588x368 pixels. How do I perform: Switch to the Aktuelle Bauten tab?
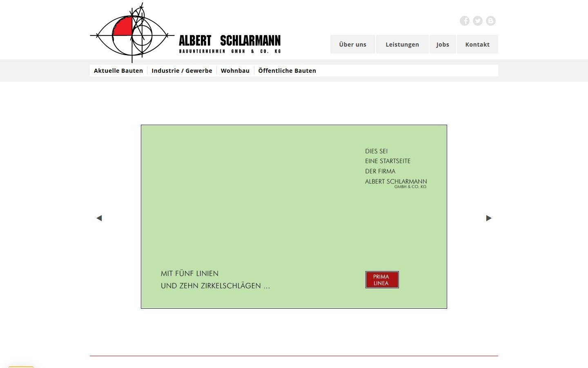pos(118,70)
